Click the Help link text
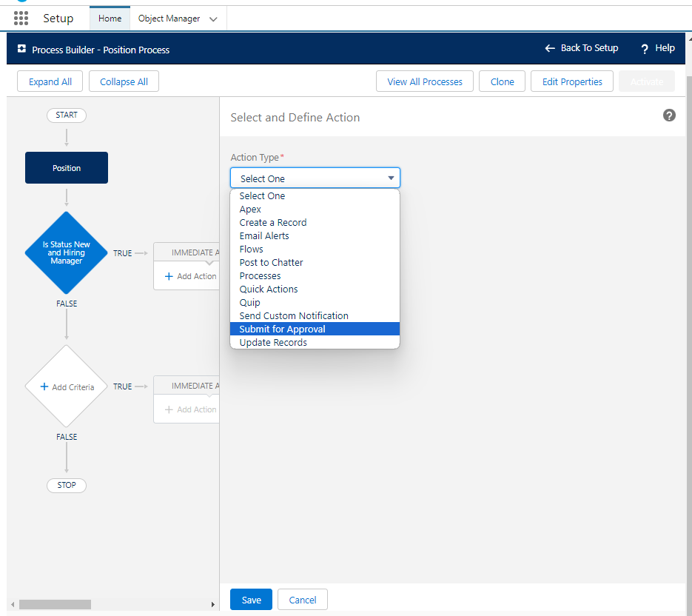This screenshot has height=616, width=692. pos(665,48)
